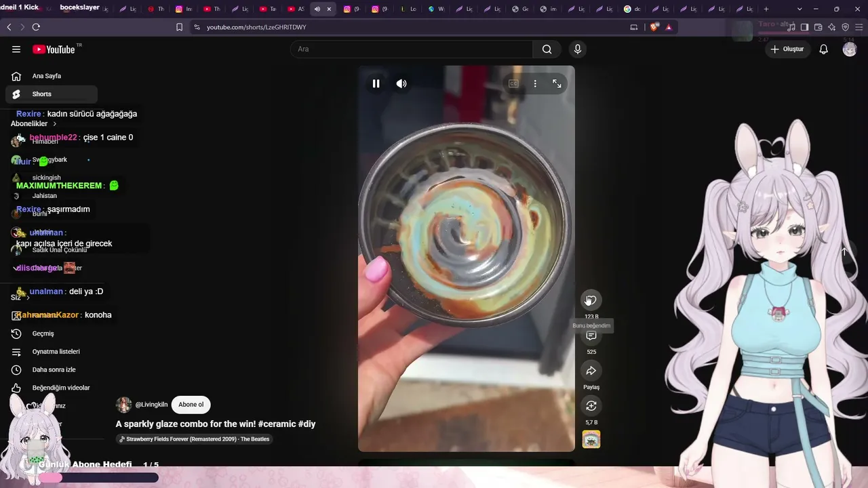Open Daha sonra izle list
The height and width of the screenshot is (488, 868).
click(x=51, y=369)
